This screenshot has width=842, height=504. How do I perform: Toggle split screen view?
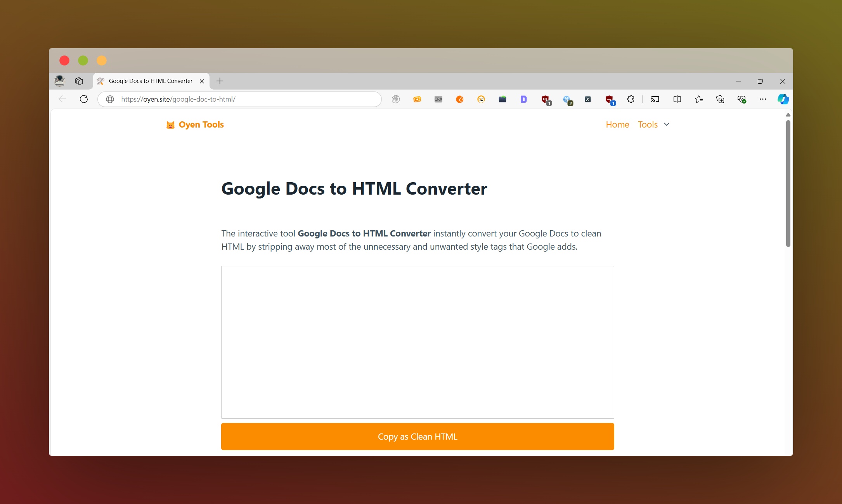tap(677, 99)
